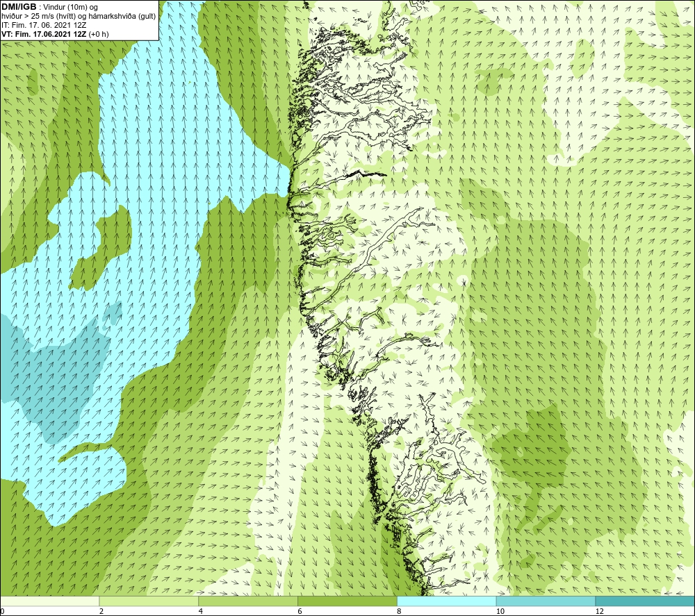This screenshot has width=695, height=616.
Task: Click the legend scale label '6'
Action: tap(300, 611)
